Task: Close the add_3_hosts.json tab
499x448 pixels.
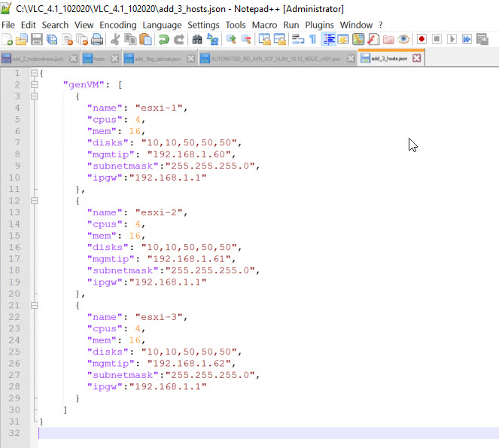Action: click(x=416, y=58)
